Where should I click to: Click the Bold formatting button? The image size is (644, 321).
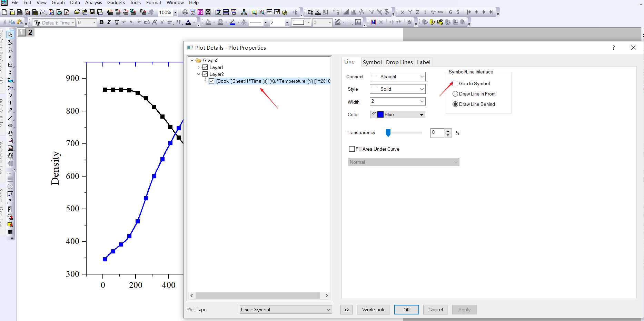(x=101, y=22)
